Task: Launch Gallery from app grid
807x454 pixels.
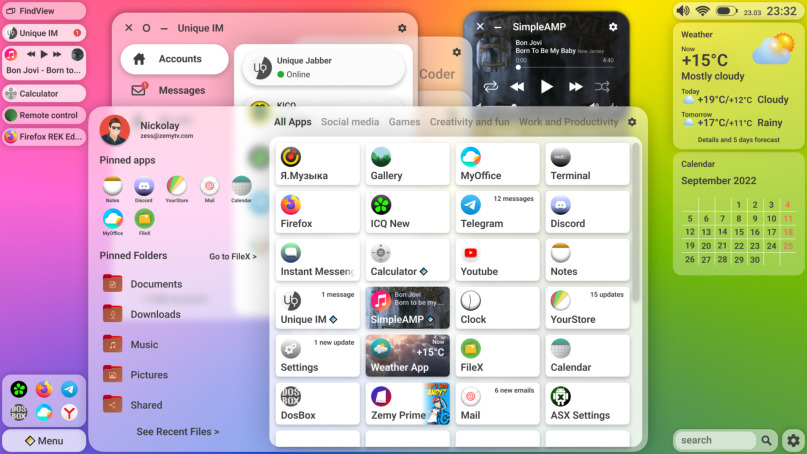Action: (x=408, y=165)
